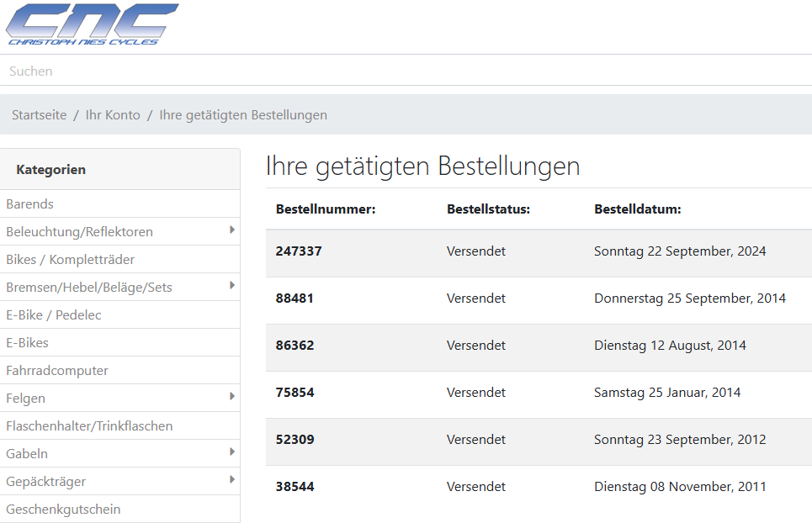Image resolution: width=812 pixels, height=523 pixels.
Task: Open order number 247337
Action: coord(299,251)
